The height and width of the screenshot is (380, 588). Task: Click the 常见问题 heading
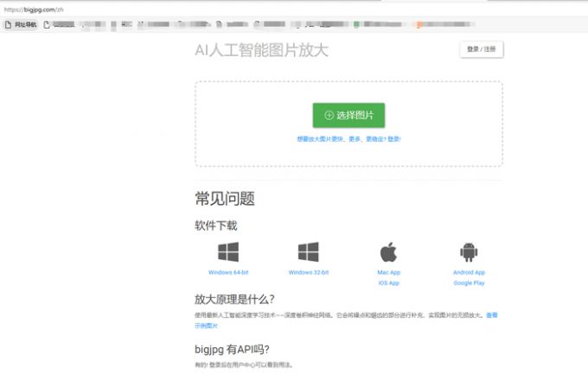225,199
